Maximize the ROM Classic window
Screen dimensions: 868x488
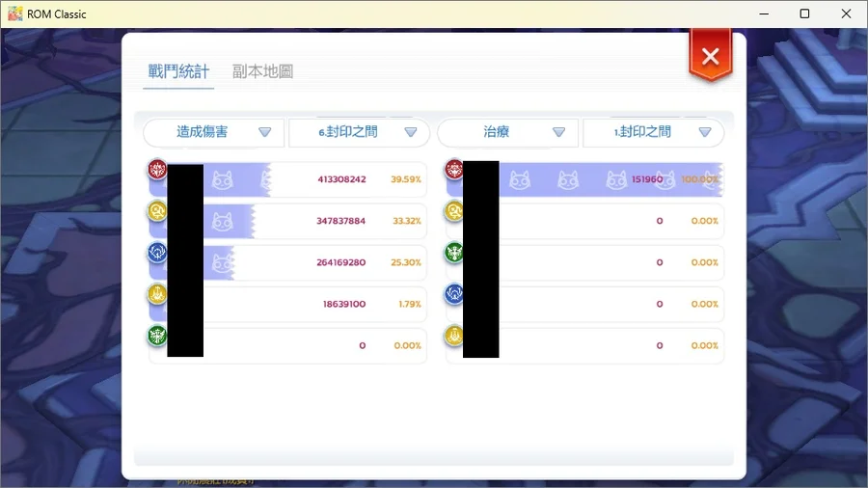tap(804, 14)
